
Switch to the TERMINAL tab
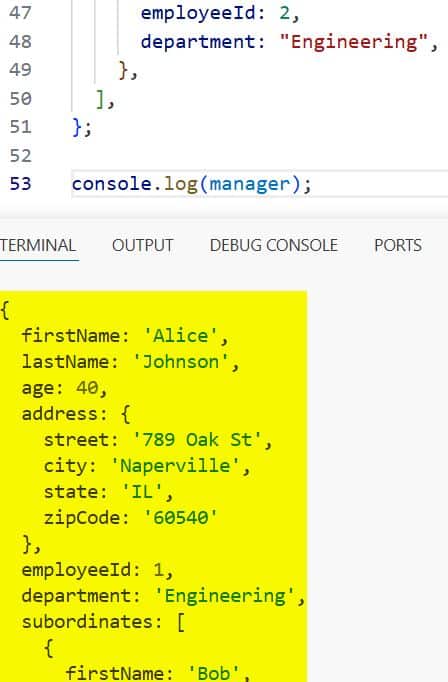click(x=38, y=246)
